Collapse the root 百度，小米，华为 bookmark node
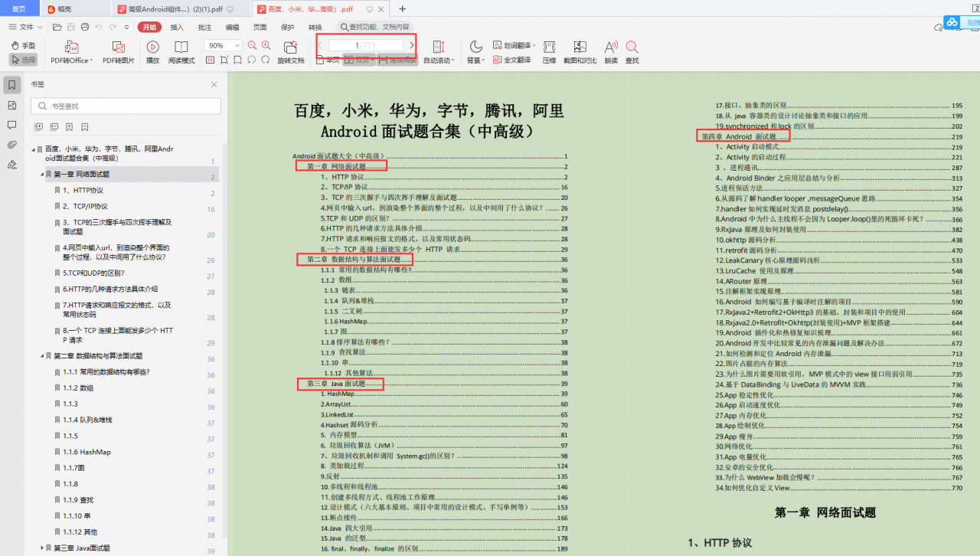 [33, 149]
